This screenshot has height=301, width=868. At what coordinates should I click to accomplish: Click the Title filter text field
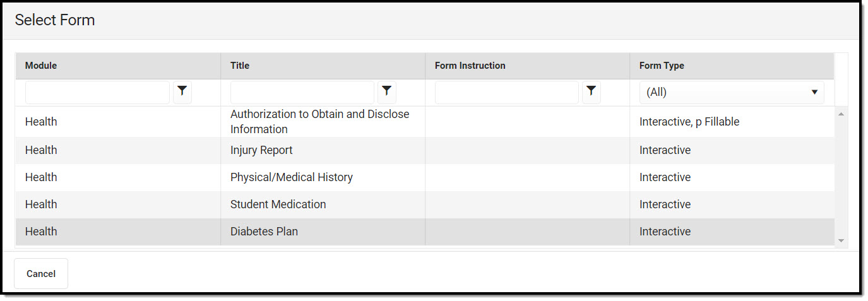[302, 92]
